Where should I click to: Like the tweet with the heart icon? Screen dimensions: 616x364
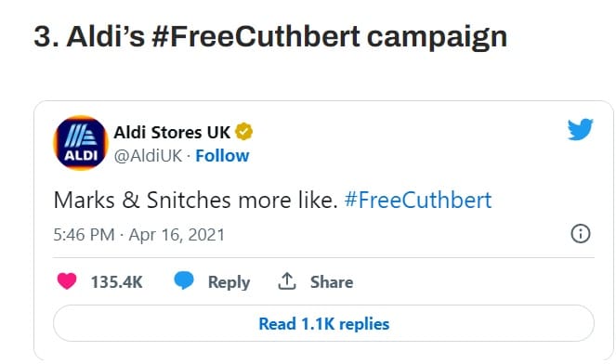coord(67,281)
